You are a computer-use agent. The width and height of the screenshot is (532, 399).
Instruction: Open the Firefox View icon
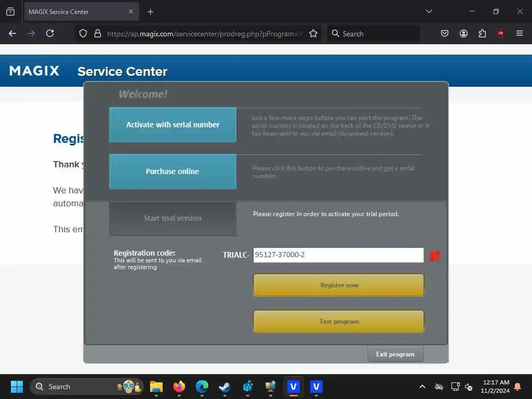click(x=10, y=12)
